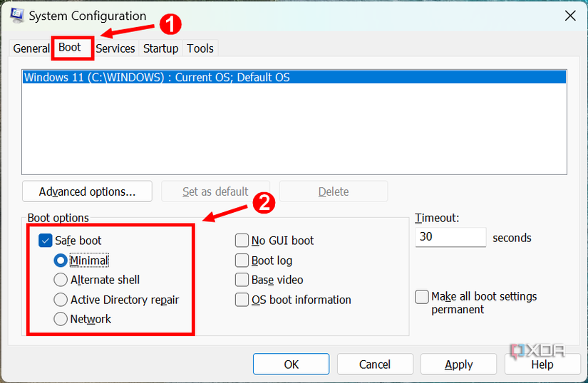Uncheck the Safe boot checkbox
The height and width of the screenshot is (383, 588).
(46, 241)
